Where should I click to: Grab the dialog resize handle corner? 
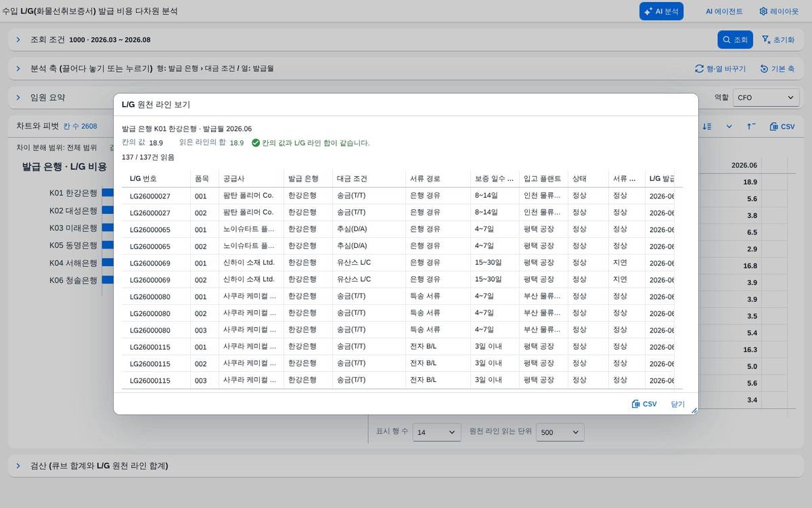click(694, 410)
